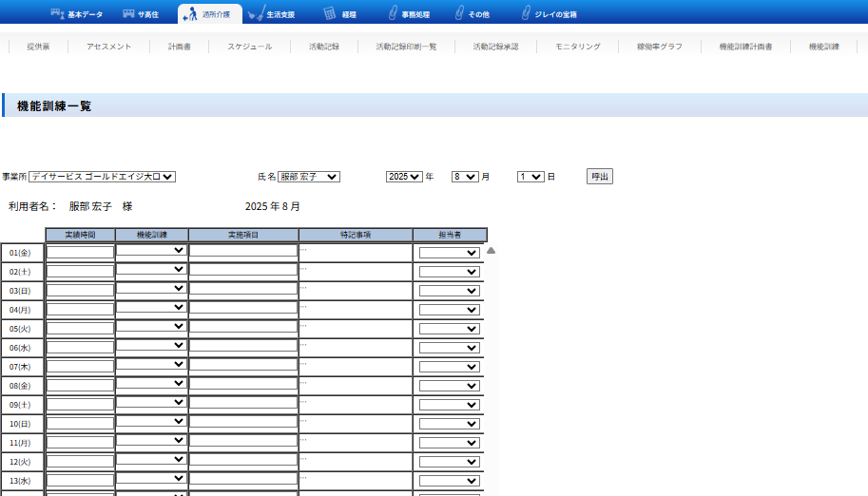Open the 生活支援 broom icon menu
This screenshot has width=868, height=496.
click(257, 14)
